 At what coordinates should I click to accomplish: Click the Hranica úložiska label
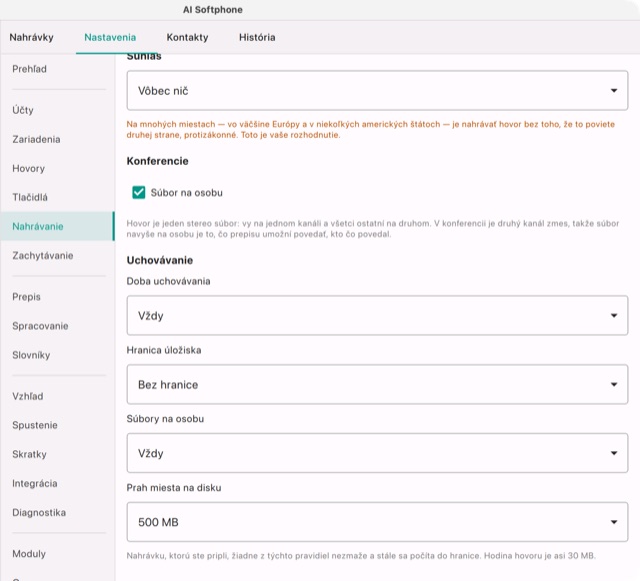pos(164,350)
